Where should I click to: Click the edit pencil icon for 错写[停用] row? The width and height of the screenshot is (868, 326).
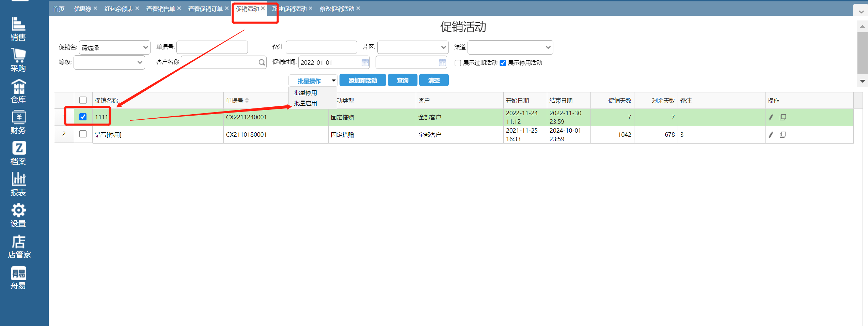click(771, 135)
